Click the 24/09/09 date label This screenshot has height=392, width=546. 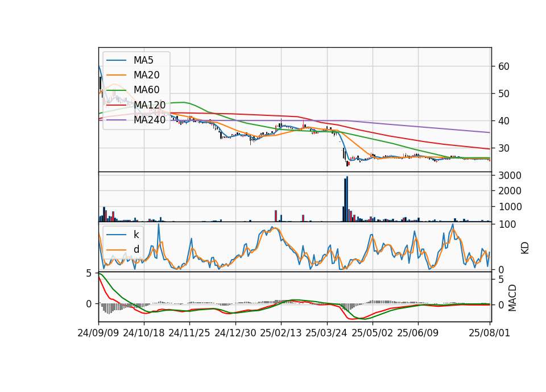pos(98,333)
